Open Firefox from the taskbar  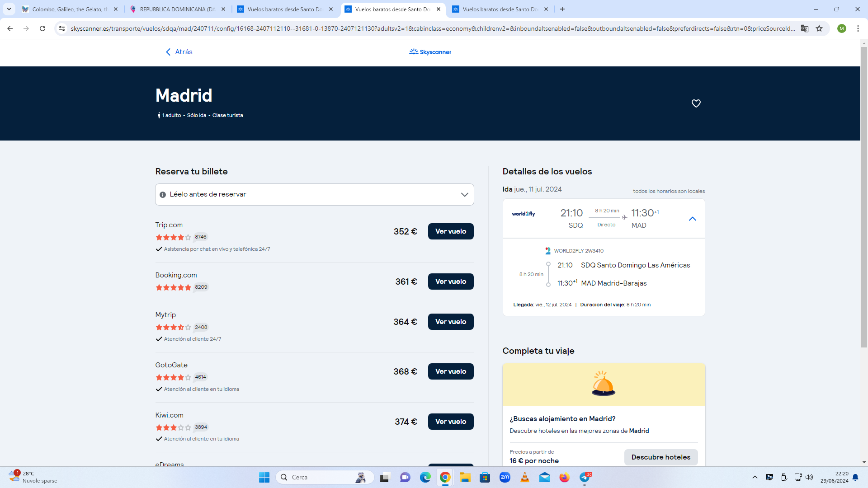(564, 477)
